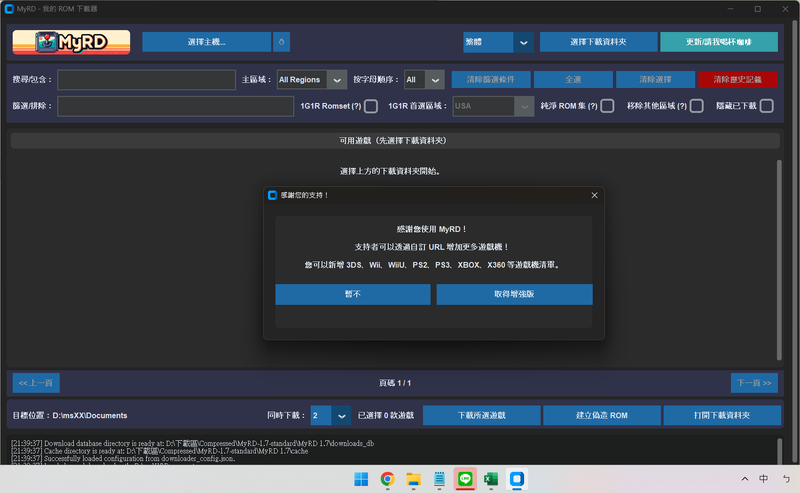Open LINE from the taskbar
800x493 pixels.
click(465, 479)
